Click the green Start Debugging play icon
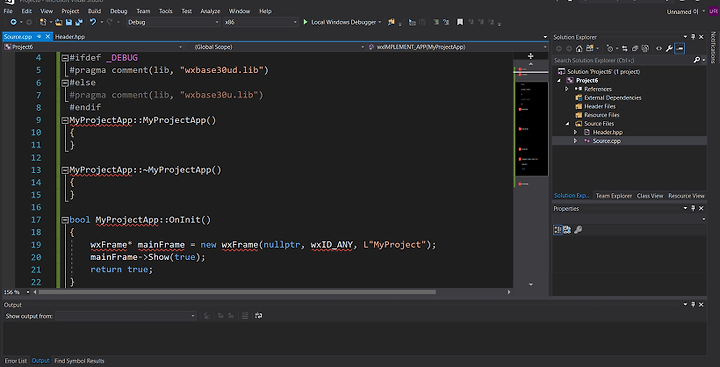 click(305, 22)
